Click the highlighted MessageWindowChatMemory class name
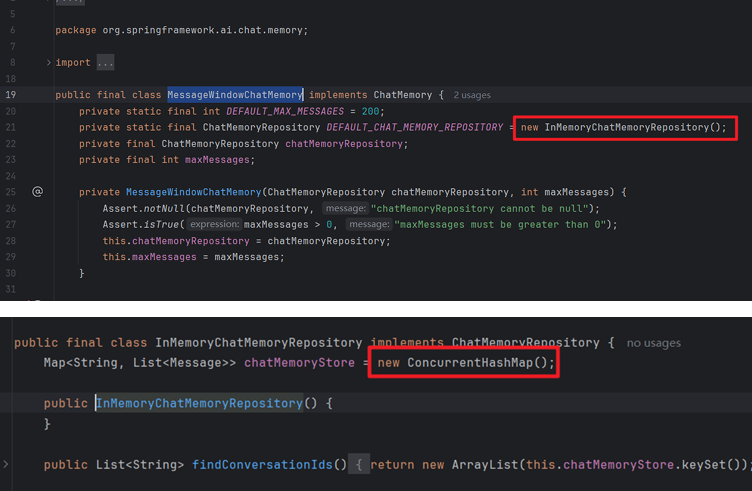This screenshot has width=752, height=491. (235, 95)
